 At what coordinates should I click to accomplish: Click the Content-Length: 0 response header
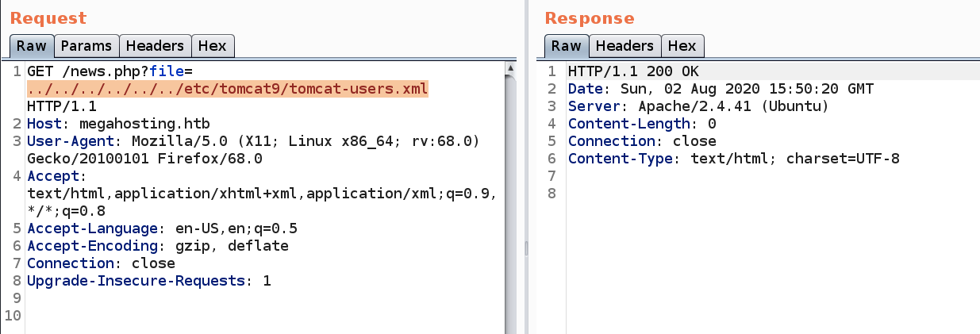point(642,124)
